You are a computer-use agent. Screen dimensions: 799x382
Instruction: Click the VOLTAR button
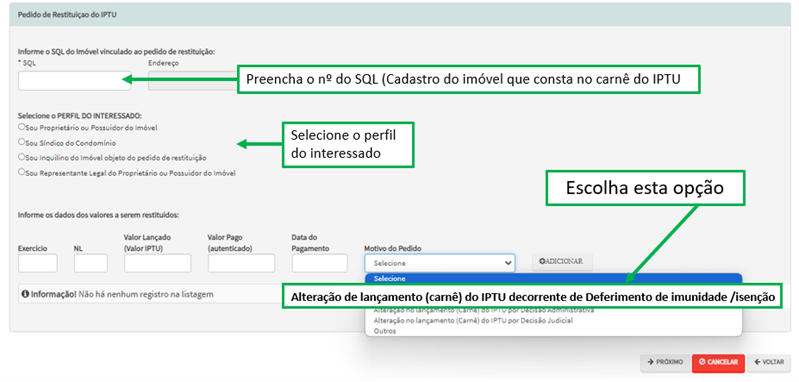[769, 362]
